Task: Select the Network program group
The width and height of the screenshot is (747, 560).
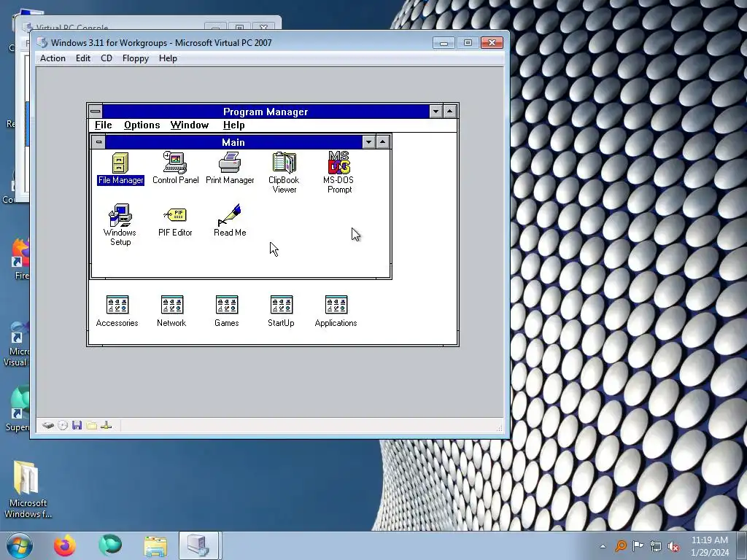Action: (172, 311)
